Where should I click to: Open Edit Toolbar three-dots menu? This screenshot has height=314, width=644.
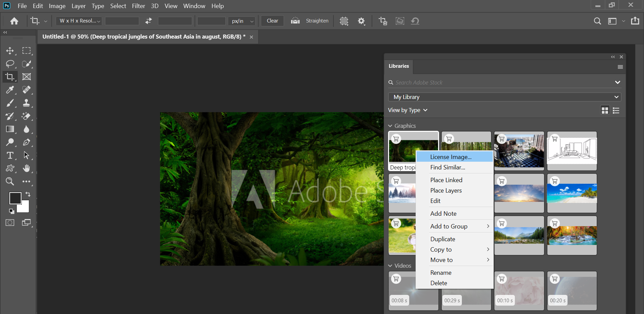[x=26, y=181]
